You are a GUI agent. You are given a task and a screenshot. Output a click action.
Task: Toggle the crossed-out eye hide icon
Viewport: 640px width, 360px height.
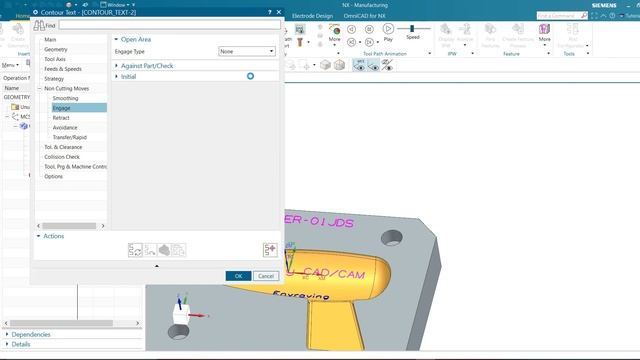click(x=387, y=65)
